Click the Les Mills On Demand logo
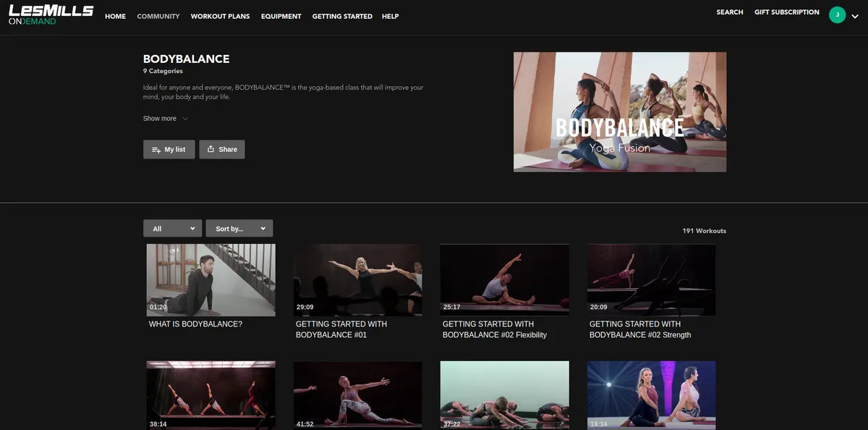Image resolution: width=868 pixels, height=430 pixels. (51, 15)
